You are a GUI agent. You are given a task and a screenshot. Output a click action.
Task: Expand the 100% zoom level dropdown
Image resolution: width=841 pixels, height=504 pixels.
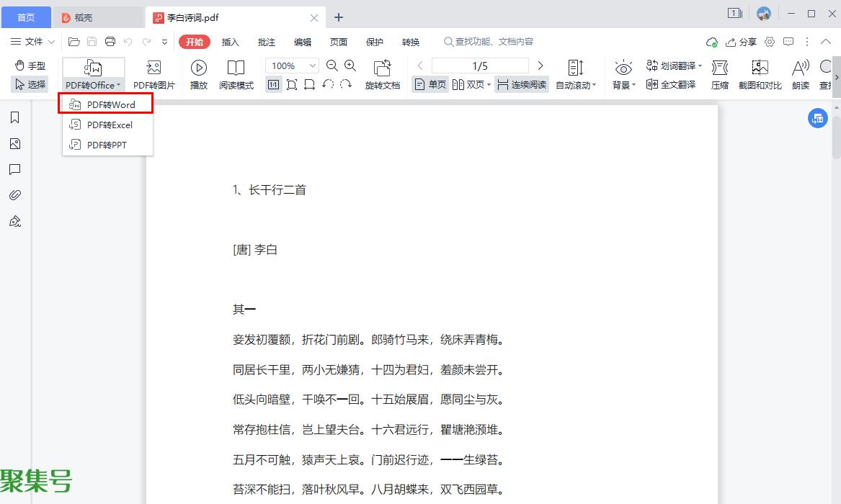tap(313, 66)
